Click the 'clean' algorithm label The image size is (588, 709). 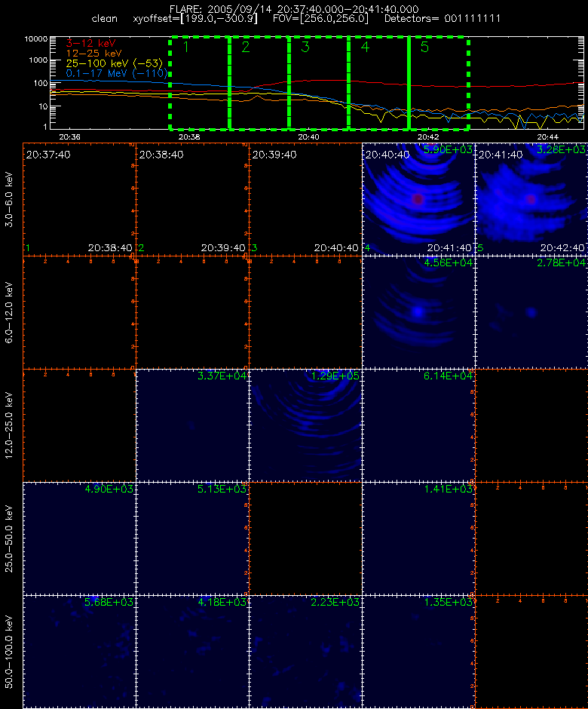coord(104,19)
